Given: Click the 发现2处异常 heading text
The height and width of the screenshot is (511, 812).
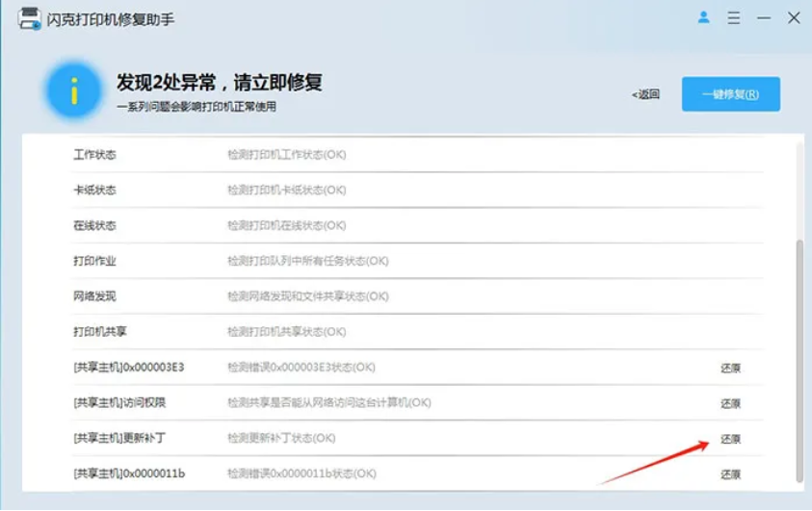Looking at the screenshot, I should point(219,83).
